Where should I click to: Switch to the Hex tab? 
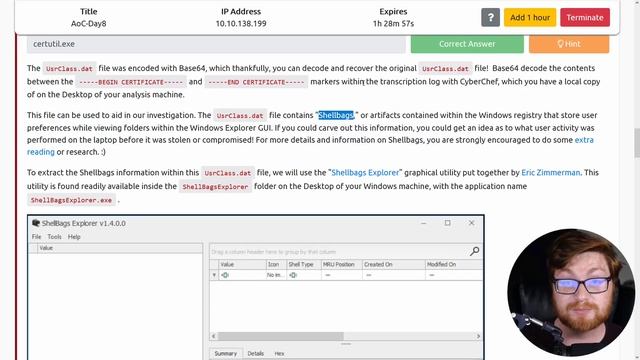[279, 353]
